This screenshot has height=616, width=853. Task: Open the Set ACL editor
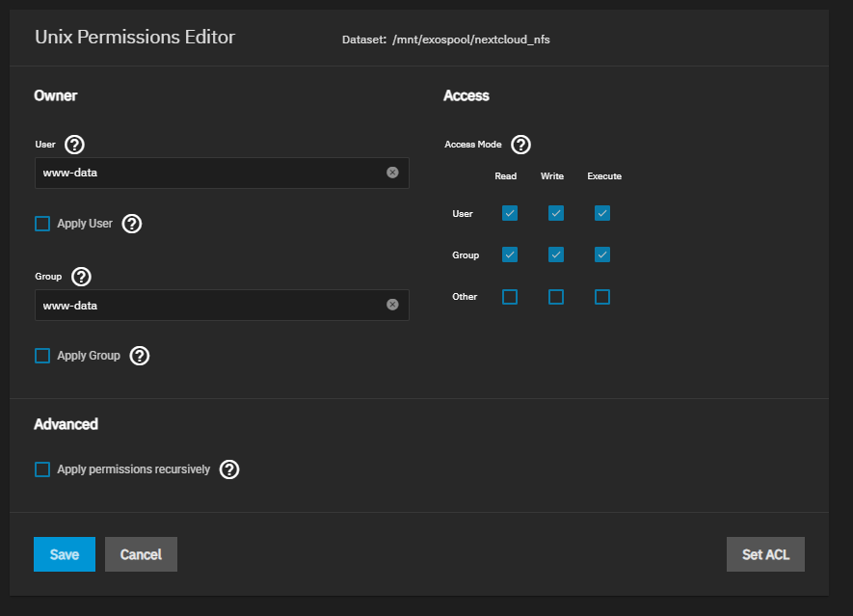pyautogui.click(x=765, y=554)
